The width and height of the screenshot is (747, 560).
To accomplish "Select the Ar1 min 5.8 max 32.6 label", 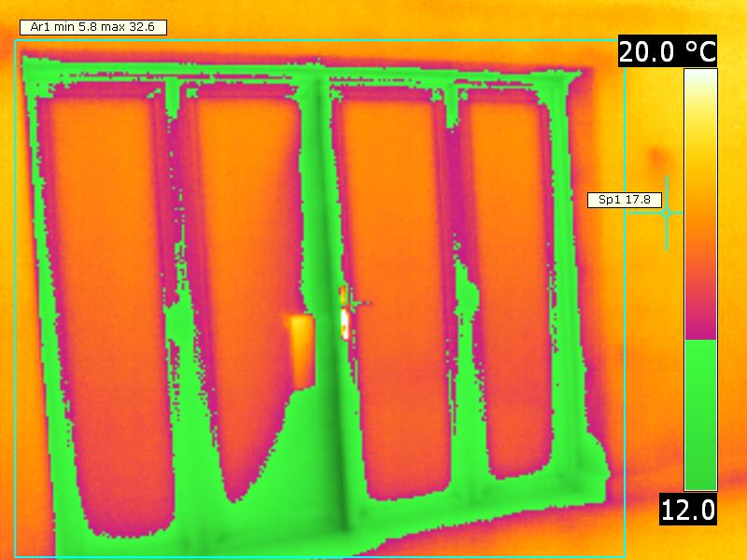I will [x=92, y=27].
